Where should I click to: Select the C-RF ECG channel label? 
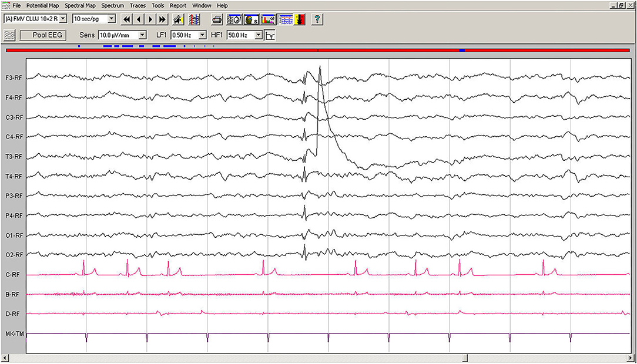pos(12,275)
